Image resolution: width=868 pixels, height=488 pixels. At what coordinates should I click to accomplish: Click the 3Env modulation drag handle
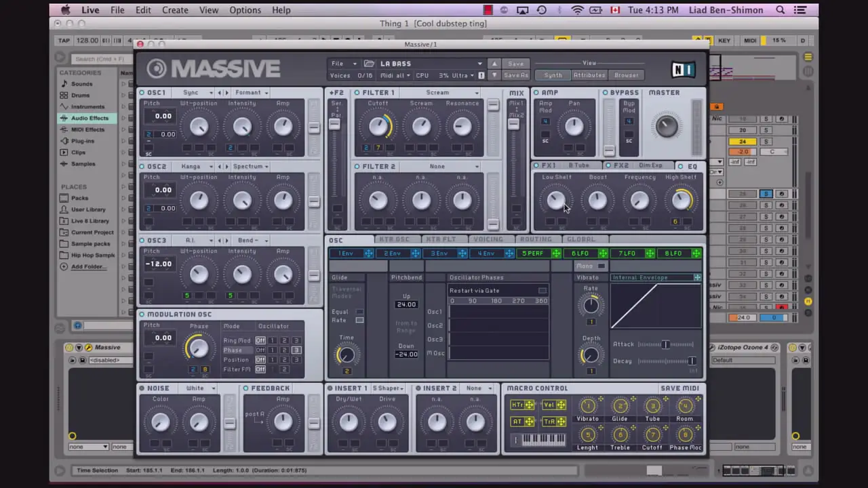click(x=462, y=253)
